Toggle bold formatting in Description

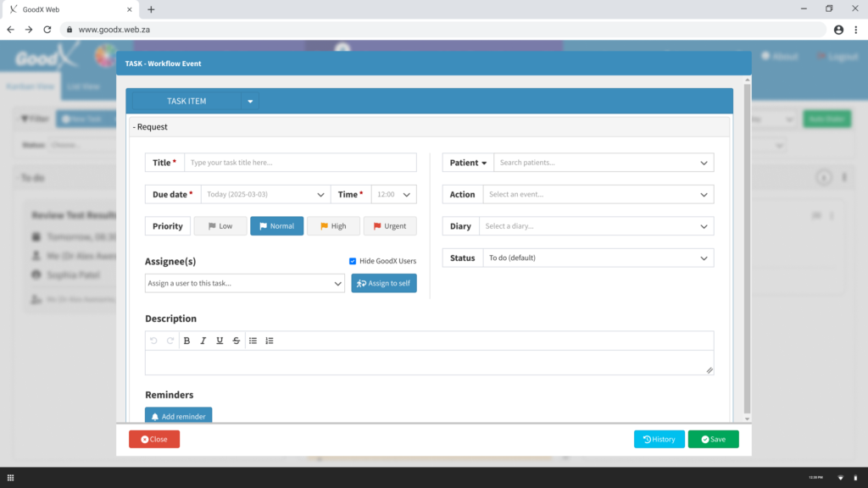point(186,341)
